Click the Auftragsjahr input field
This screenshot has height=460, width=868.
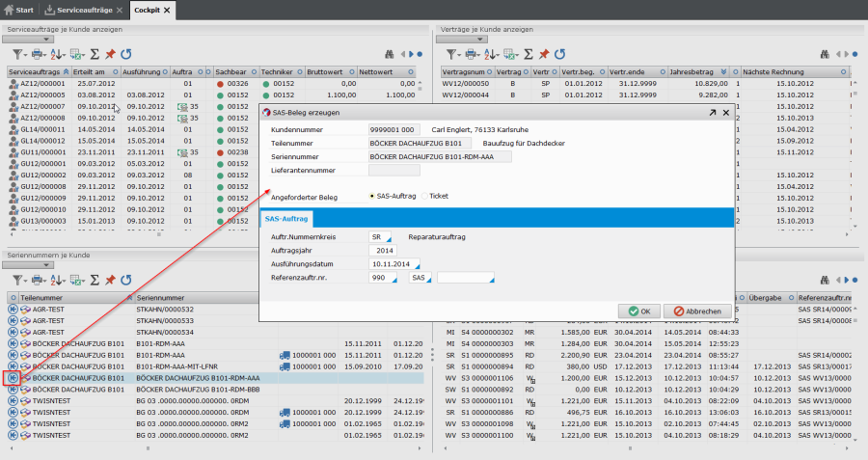coord(383,250)
